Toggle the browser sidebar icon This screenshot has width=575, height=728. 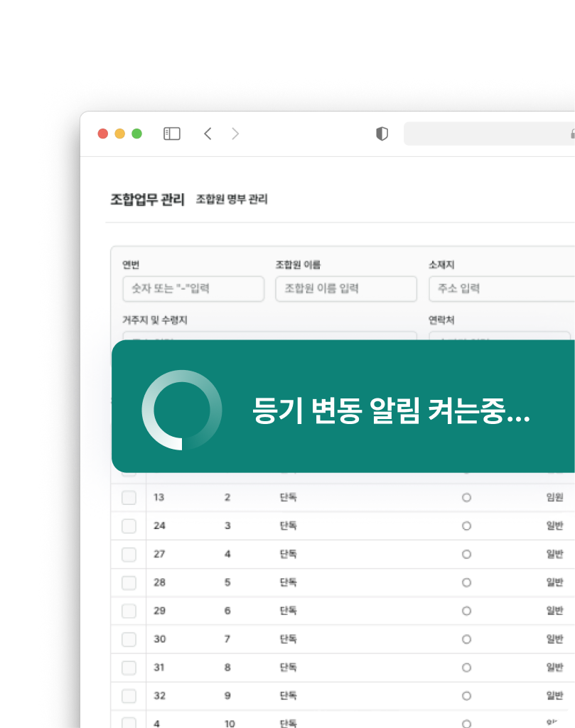tap(172, 134)
